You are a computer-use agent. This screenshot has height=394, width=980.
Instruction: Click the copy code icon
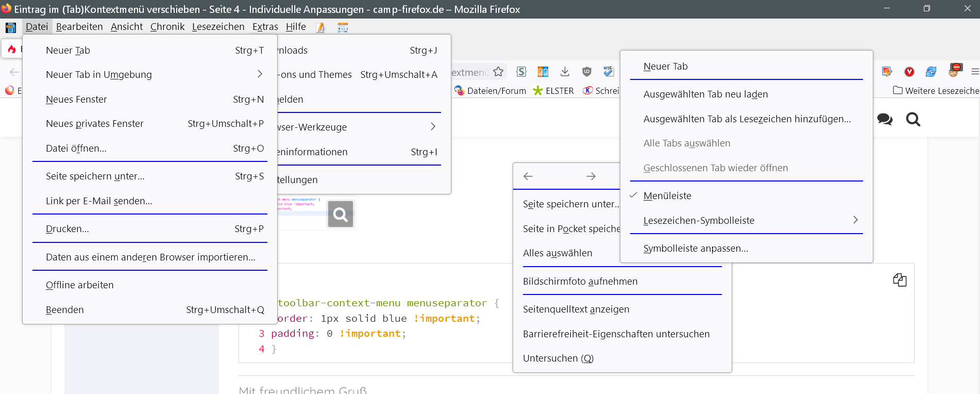tap(900, 280)
